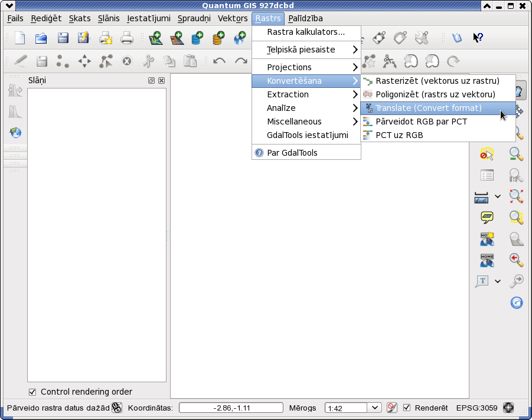Open Par GdalTools about entry
This screenshot has height=420, width=532.
pos(306,153)
